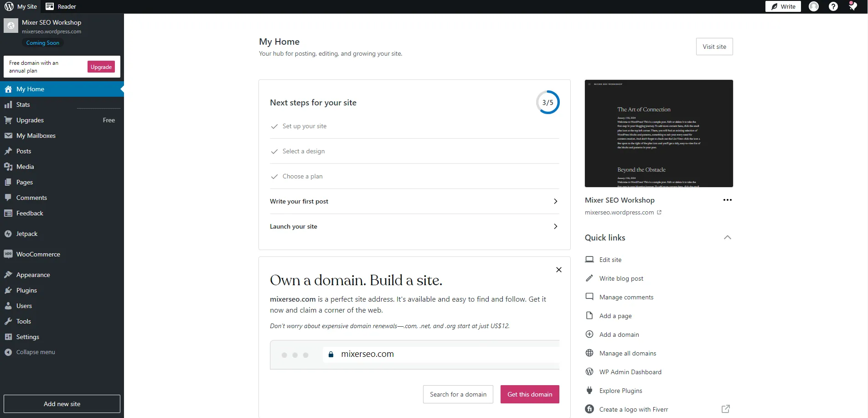
Task: Expand the Write your first post step
Action: [x=414, y=201]
